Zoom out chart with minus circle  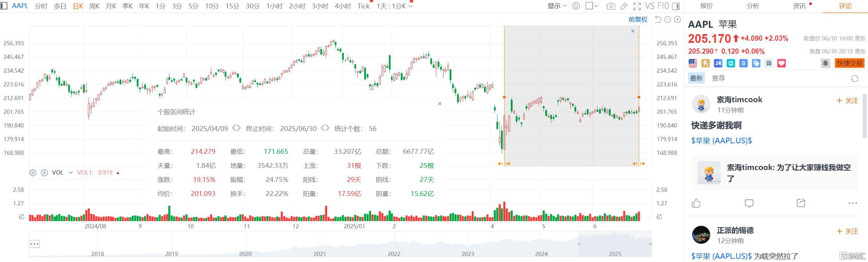pyautogui.click(x=668, y=20)
